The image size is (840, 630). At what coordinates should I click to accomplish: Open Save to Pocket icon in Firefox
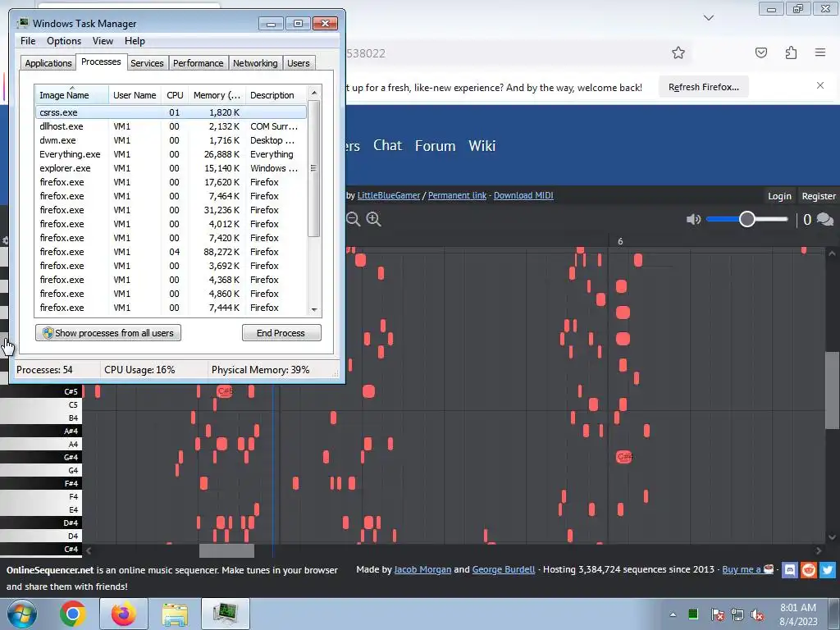tap(760, 52)
